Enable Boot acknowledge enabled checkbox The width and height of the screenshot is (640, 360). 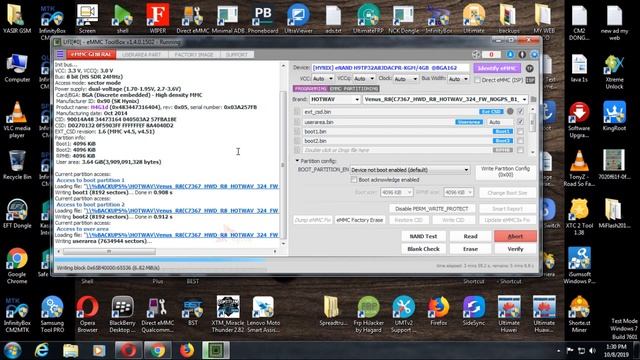pyautogui.click(x=354, y=180)
